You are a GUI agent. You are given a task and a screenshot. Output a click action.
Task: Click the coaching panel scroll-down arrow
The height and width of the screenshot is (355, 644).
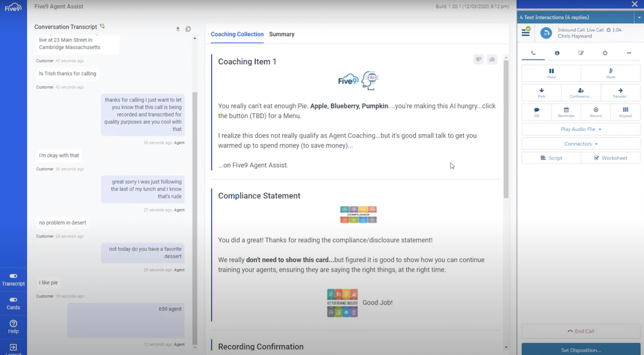[506, 347]
